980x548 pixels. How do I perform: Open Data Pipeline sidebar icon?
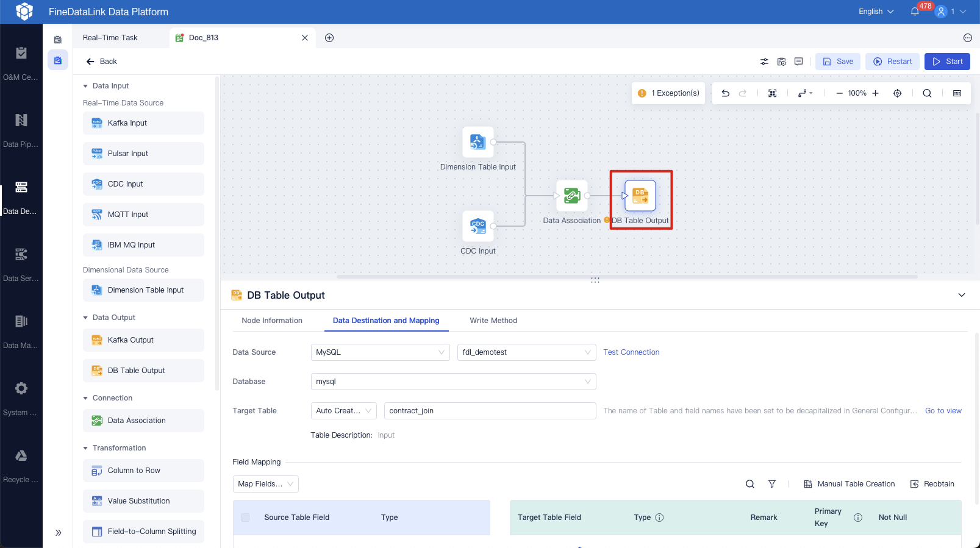pos(21,130)
